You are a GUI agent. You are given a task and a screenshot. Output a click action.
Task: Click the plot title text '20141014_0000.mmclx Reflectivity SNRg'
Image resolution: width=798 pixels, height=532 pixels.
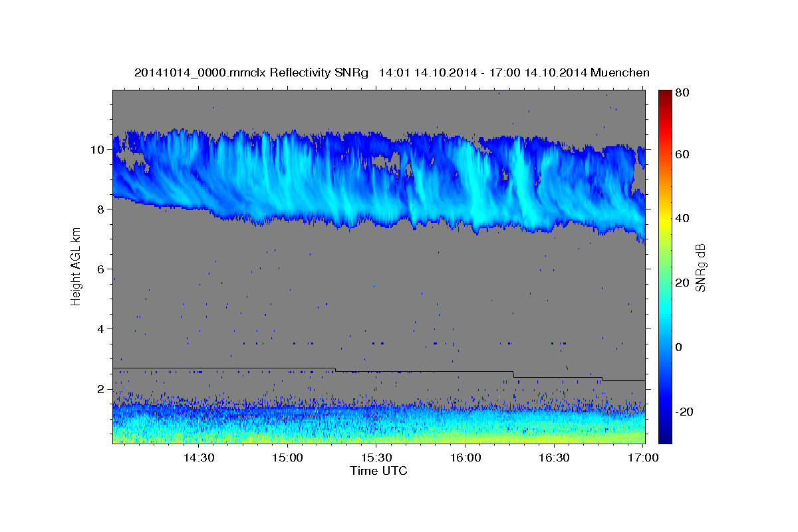tap(251, 72)
